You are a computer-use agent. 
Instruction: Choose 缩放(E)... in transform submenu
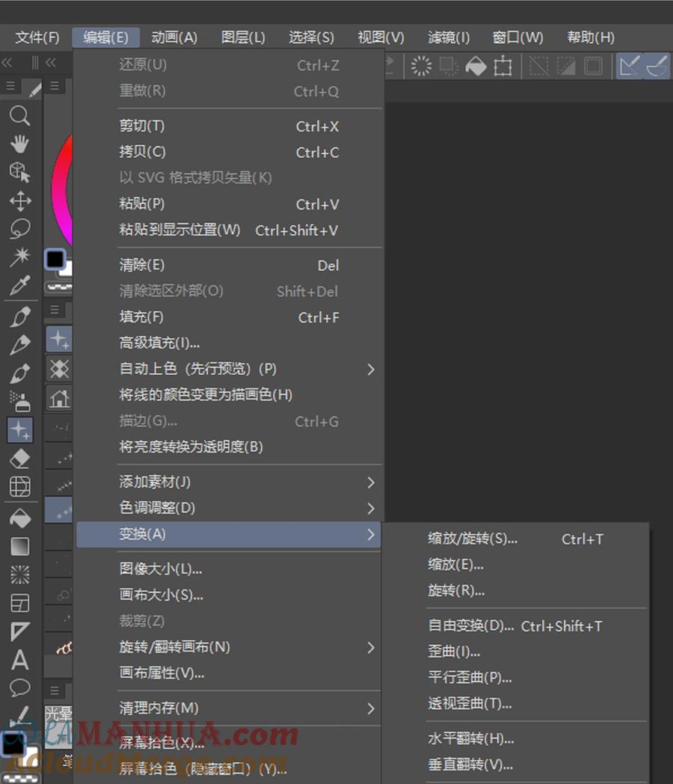click(516, 565)
